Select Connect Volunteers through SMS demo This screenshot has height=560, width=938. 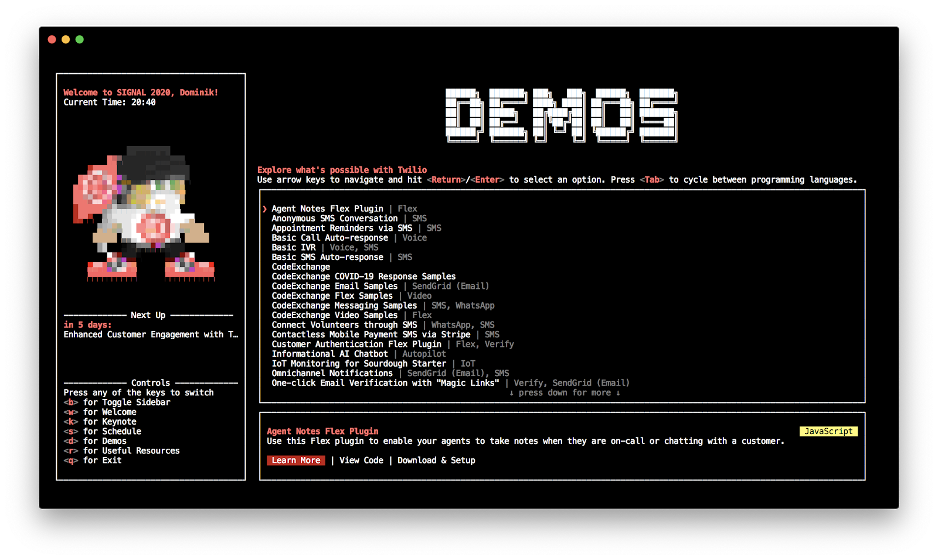click(x=383, y=325)
